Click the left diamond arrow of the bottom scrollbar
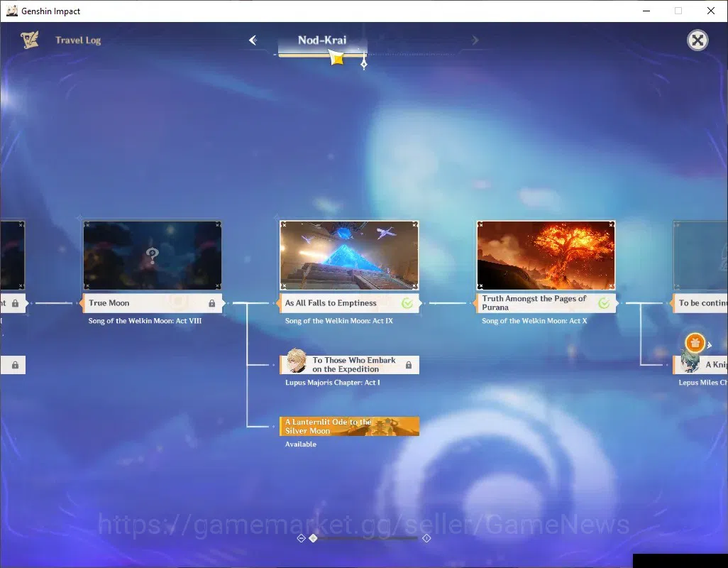Screen dimensions: 728x568 (301, 538)
